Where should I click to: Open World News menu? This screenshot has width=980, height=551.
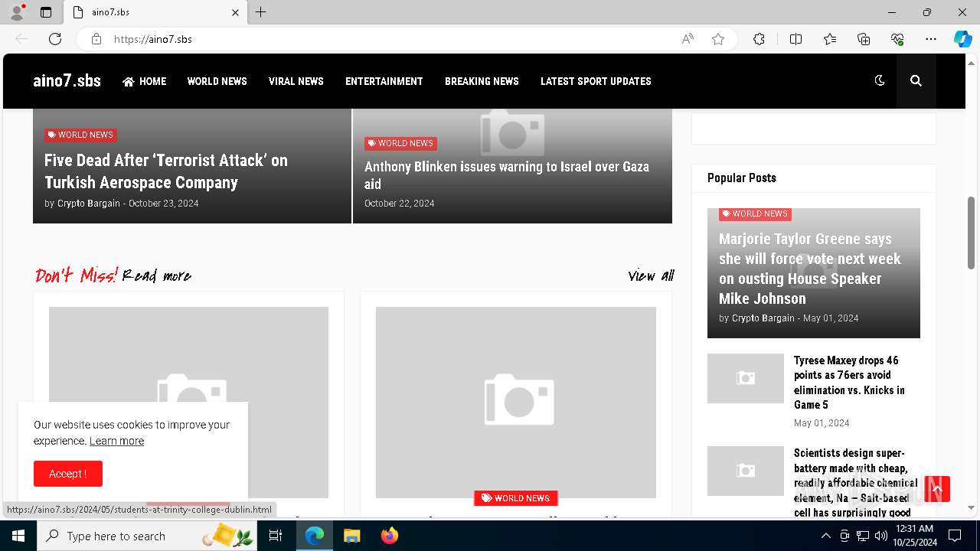click(x=217, y=81)
